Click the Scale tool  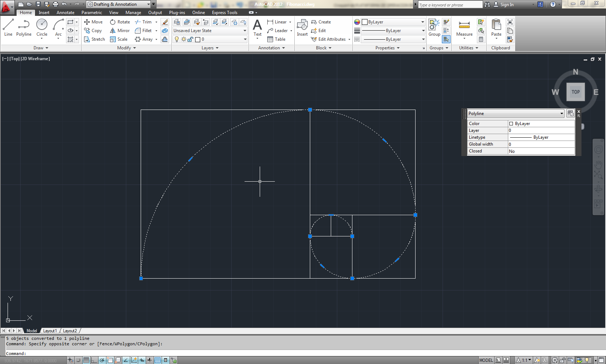coord(119,39)
